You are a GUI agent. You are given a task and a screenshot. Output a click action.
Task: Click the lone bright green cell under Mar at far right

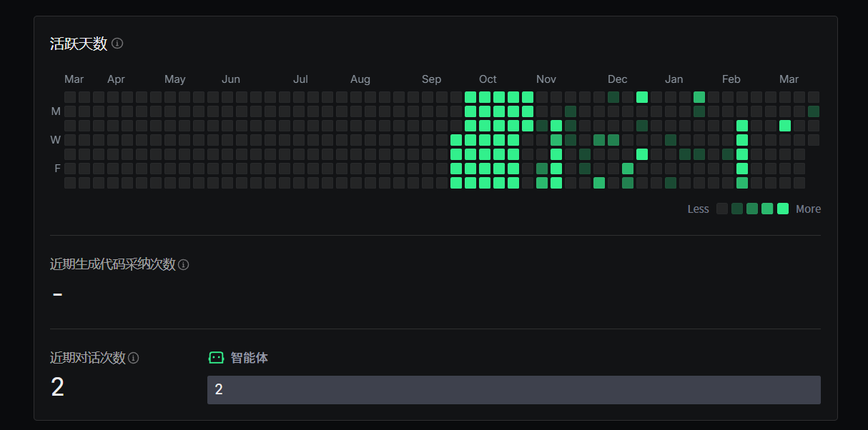[785, 126]
